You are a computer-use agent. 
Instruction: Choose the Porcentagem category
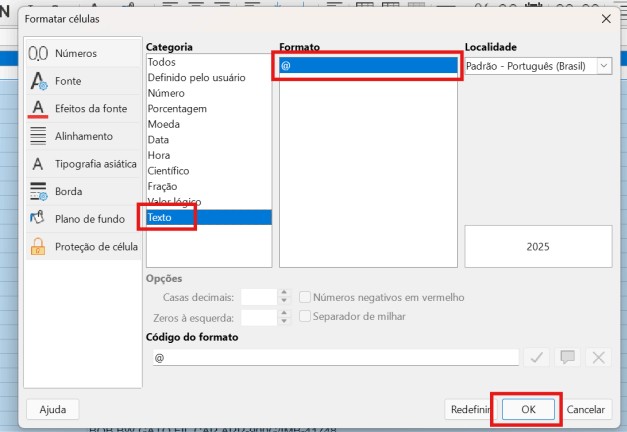click(x=209, y=109)
